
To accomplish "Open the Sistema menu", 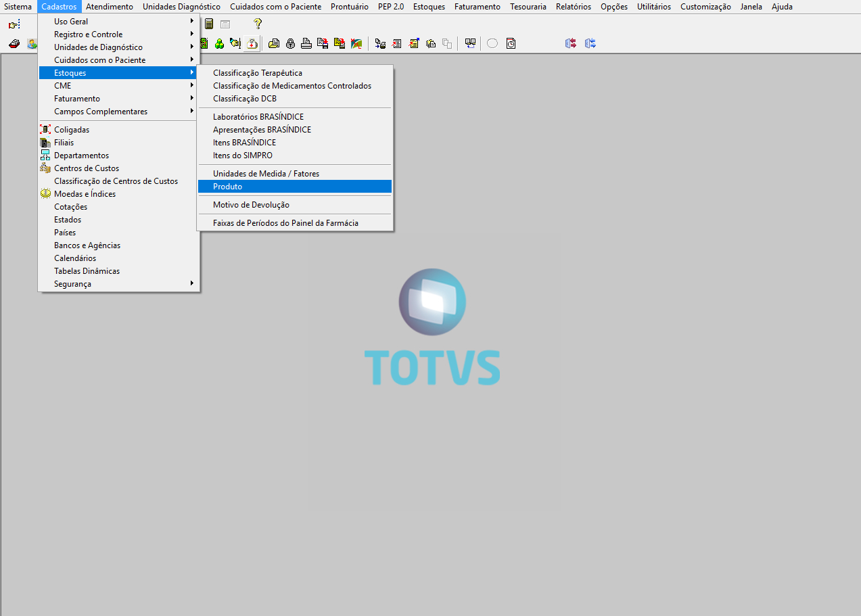I will pos(18,7).
